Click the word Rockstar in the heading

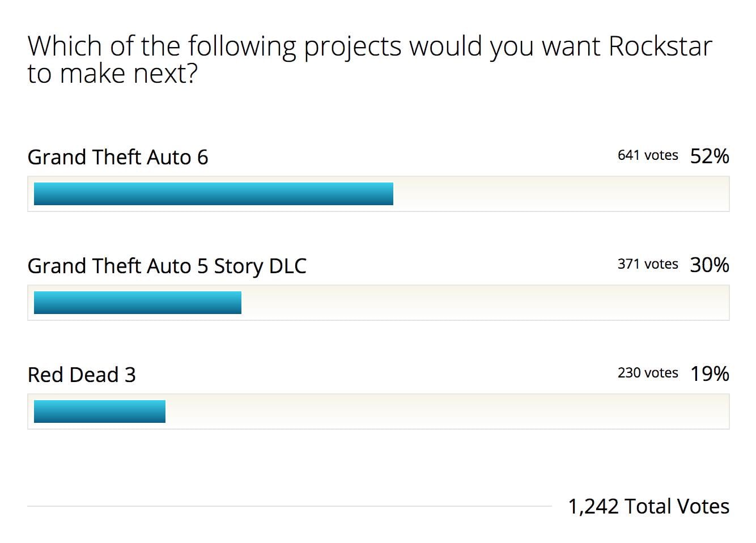click(x=660, y=46)
